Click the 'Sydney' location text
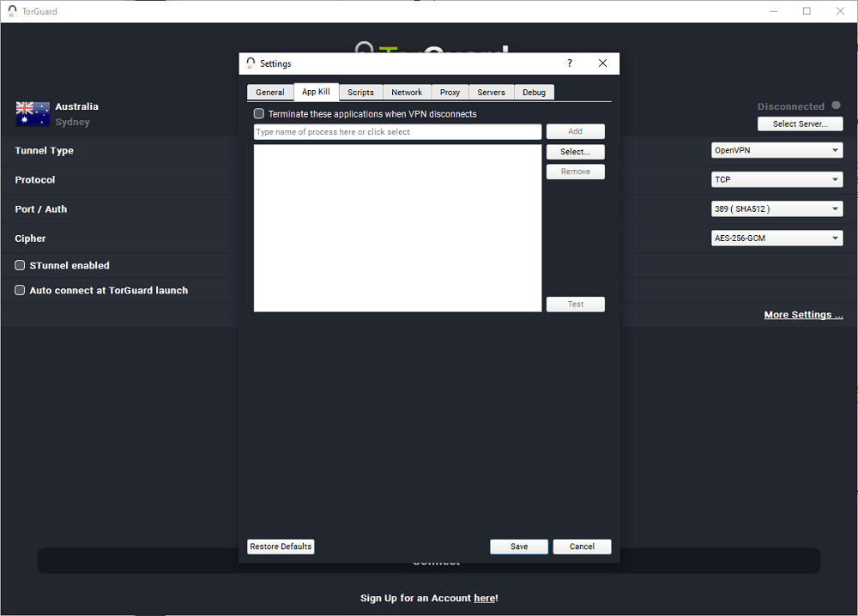Viewport: 858px width, 616px height. (x=72, y=122)
